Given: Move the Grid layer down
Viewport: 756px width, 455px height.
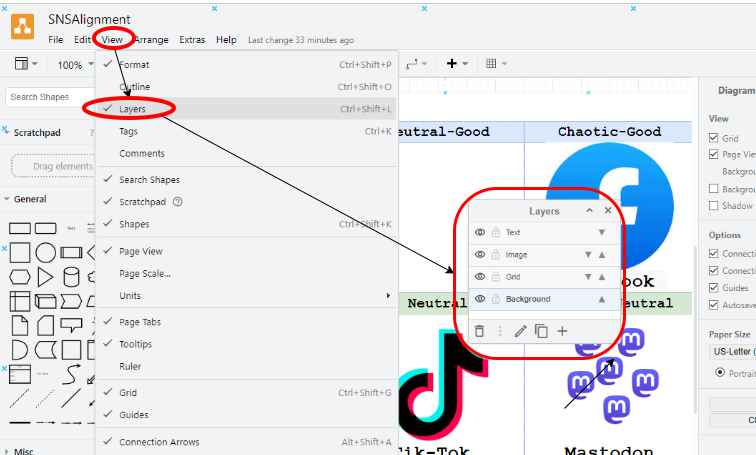Looking at the screenshot, I should click(588, 277).
